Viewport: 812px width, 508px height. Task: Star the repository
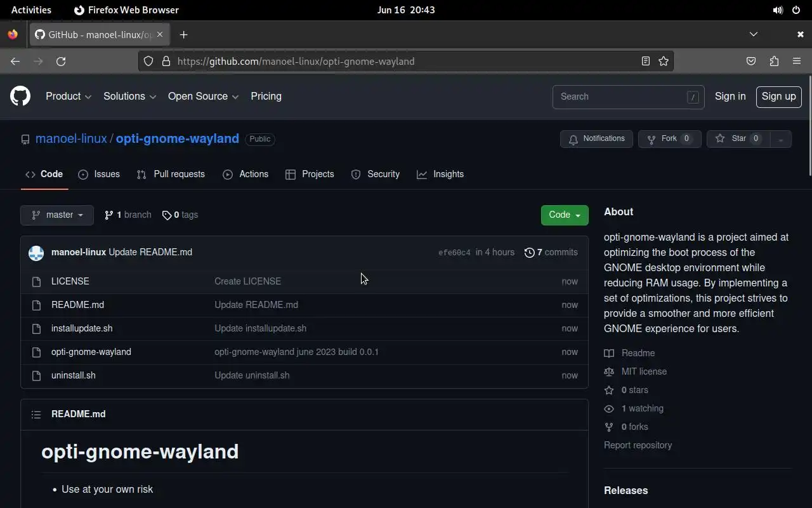pos(738,139)
